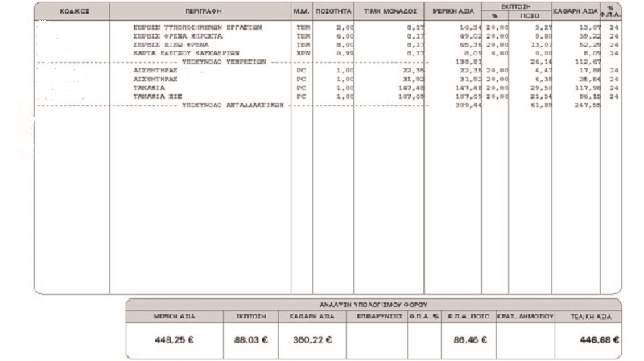Click the ΥΠΟΣΥΝΟΛΟ ΑΝΤΑΛΛΑΚΤΙΚΩΝ subtotal label

tap(233, 105)
